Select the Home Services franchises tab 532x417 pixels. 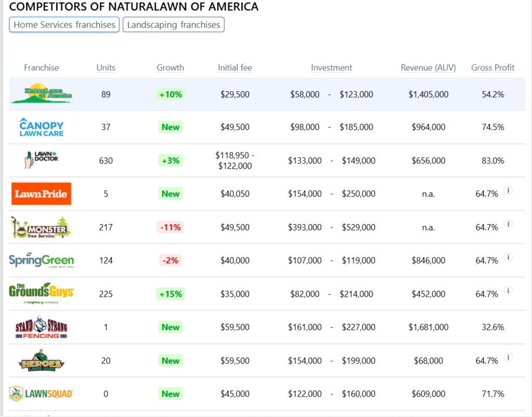point(64,25)
